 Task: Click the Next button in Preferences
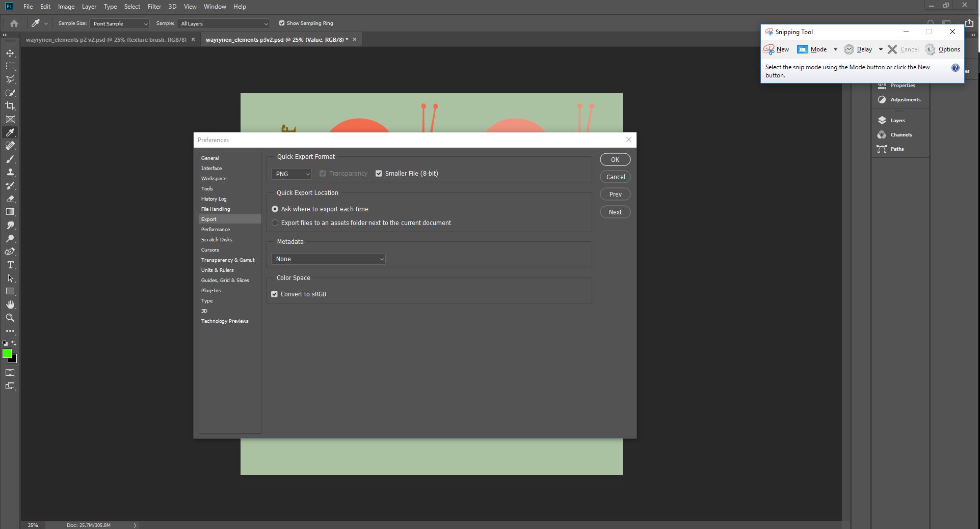point(615,212)
